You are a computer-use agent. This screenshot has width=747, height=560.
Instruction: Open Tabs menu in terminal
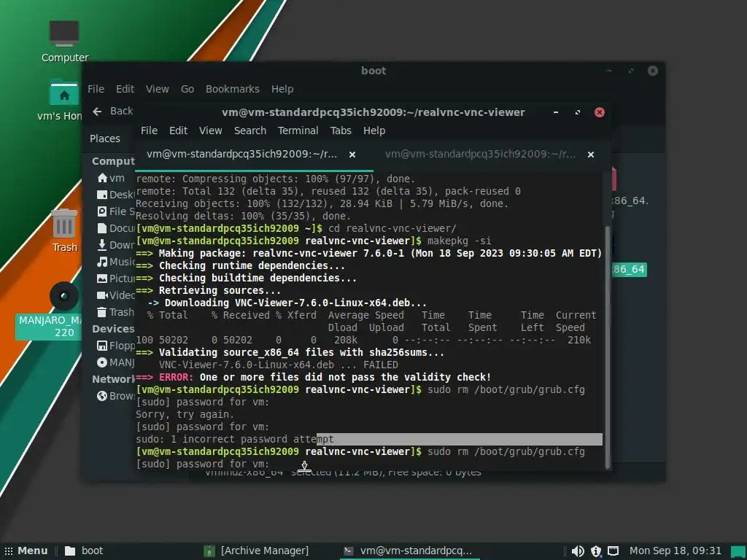(x=341, y=131)
